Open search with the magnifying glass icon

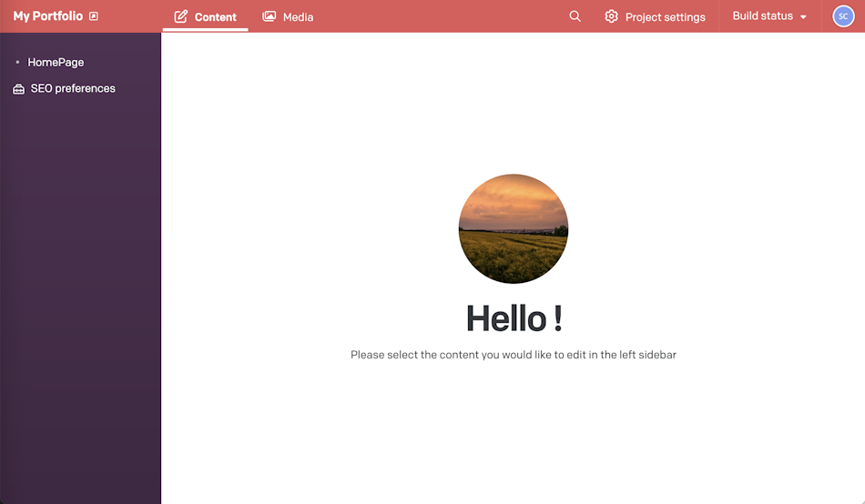(x=575, y=16)
